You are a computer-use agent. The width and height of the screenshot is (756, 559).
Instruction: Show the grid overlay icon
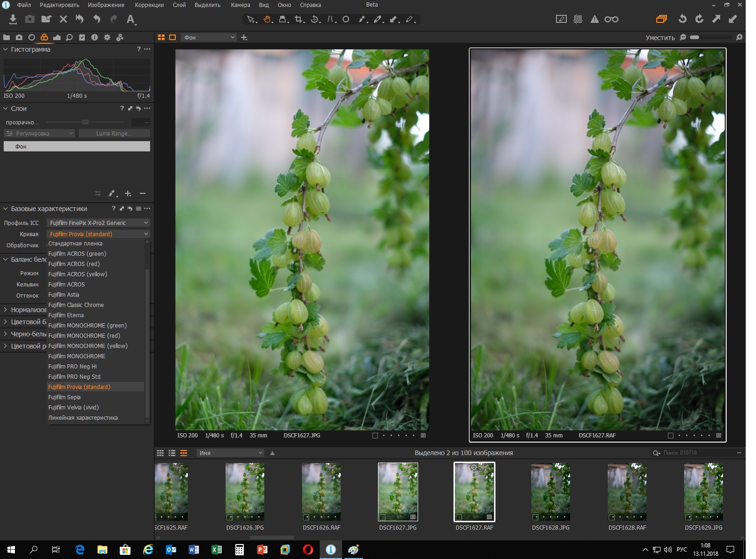578,19
